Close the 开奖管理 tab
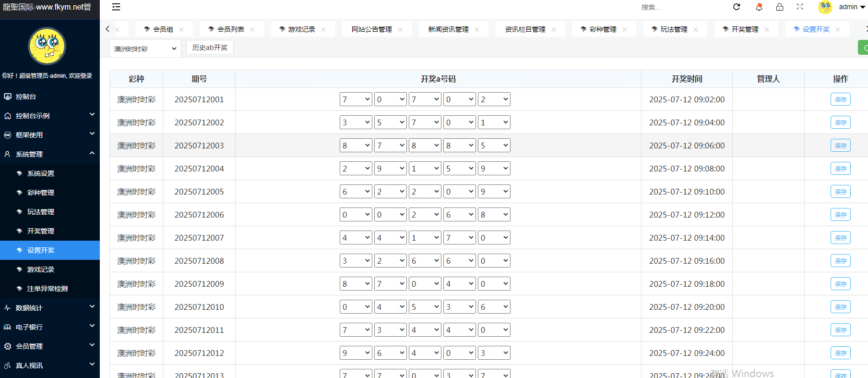868x378 pixels. (x=767, y=30)
